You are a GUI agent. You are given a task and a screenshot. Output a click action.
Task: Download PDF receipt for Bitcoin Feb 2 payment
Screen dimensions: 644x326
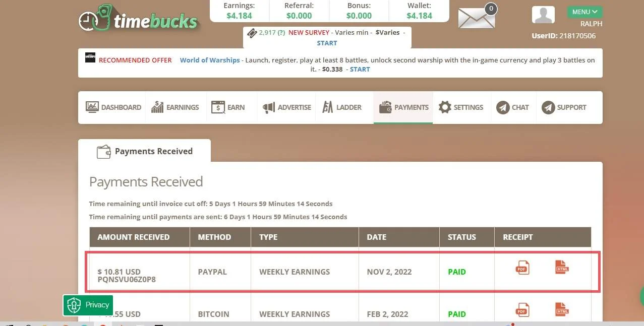coord(522,309)
